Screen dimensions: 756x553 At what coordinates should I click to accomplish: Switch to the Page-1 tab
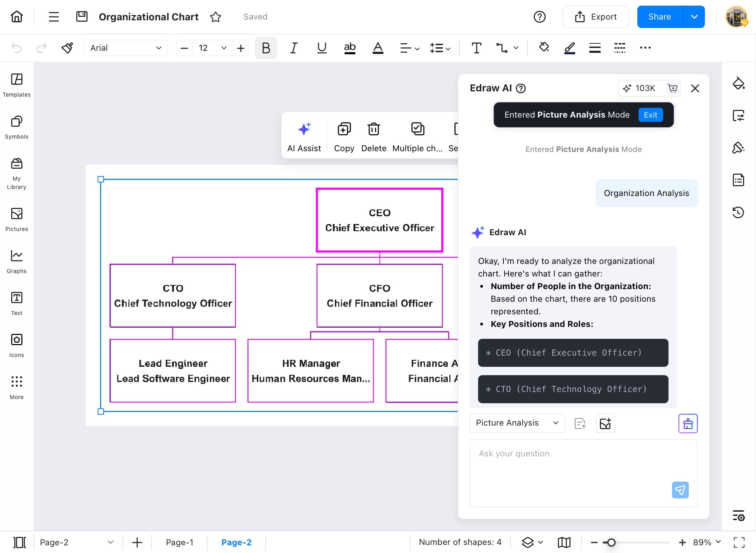tap(180, 542)
